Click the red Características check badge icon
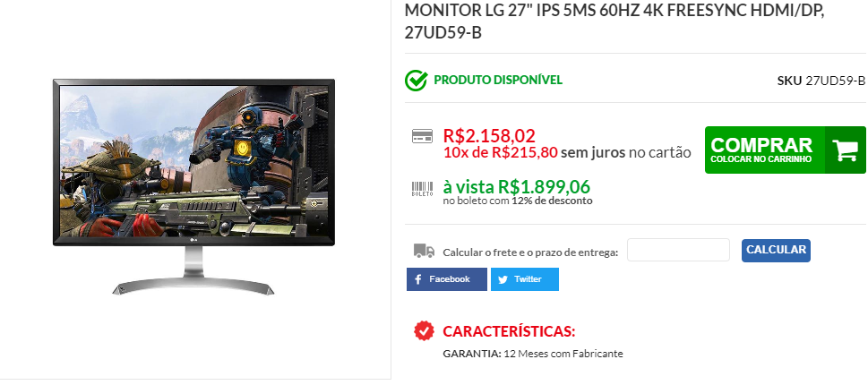Screen dimensions: 868x385 (424, 330)
